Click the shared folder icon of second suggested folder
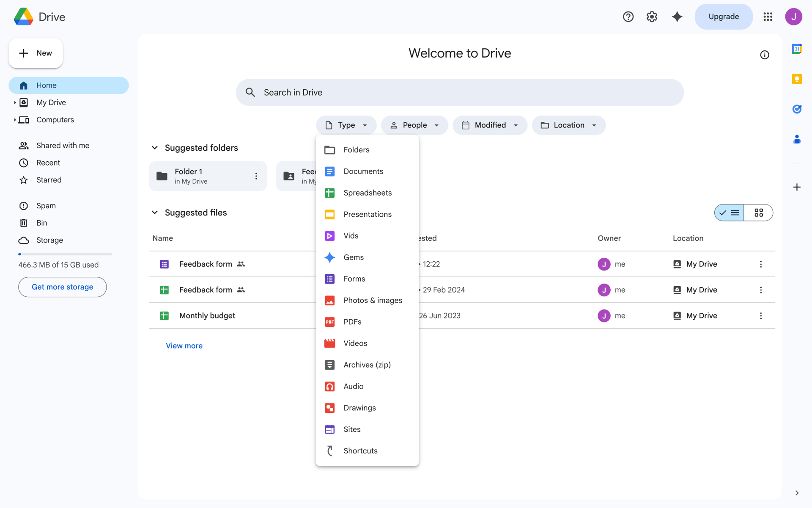Viewport: 812px width, 508px height. point(289,176)
